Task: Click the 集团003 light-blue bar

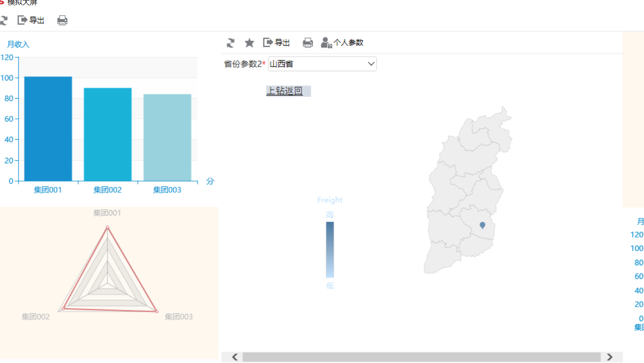Action: [167, 138]
